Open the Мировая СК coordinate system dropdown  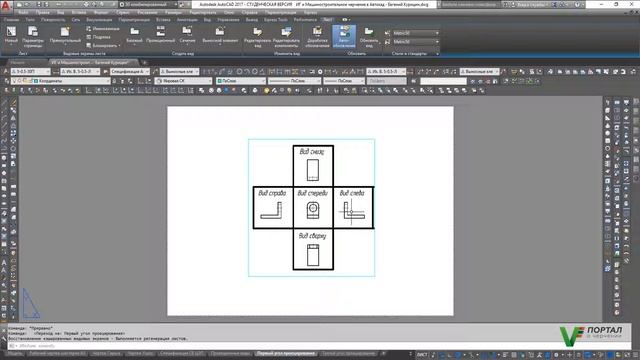click(183, 81)
